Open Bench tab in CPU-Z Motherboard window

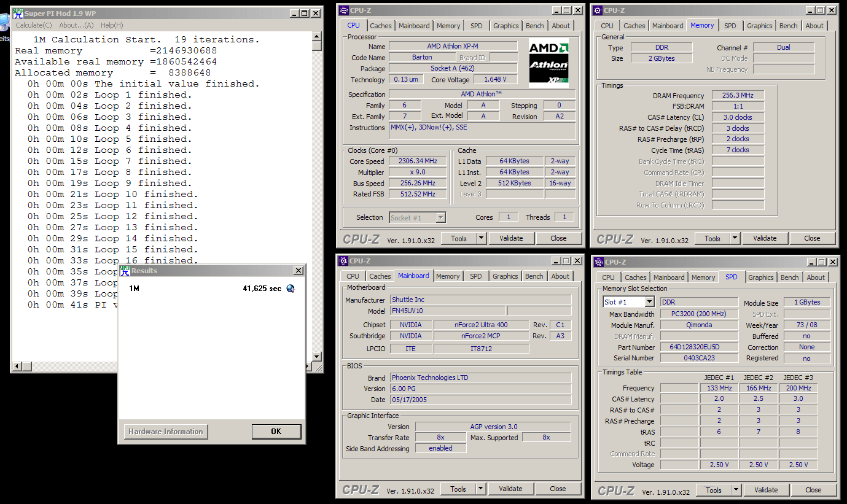click(x=534, y=276)
